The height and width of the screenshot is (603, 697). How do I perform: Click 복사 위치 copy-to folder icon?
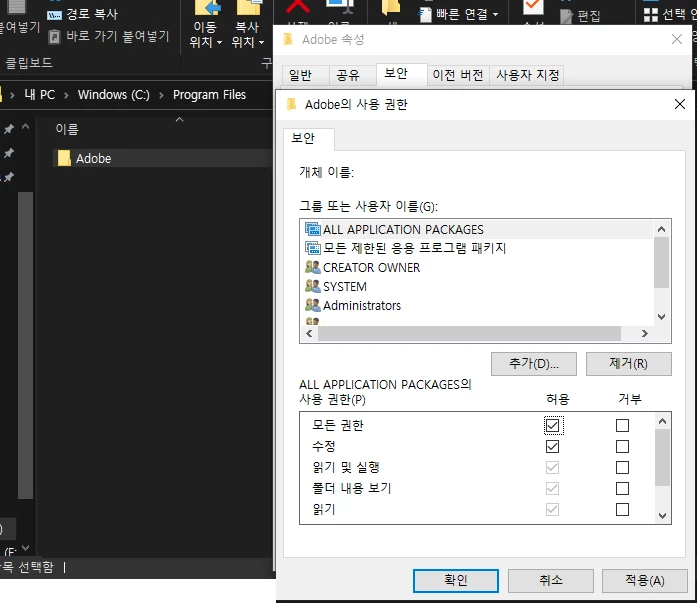pos(249,8)
